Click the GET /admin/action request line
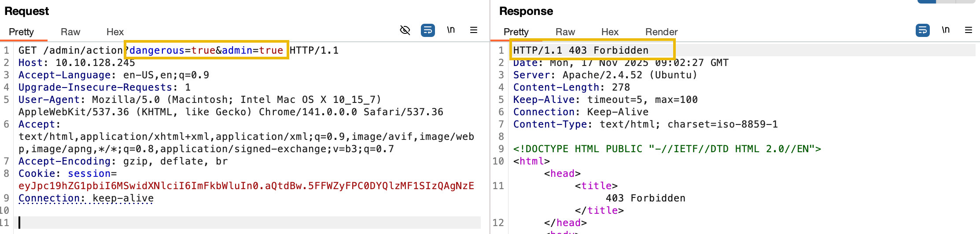The image size is (980, 234). coord(178,50)
